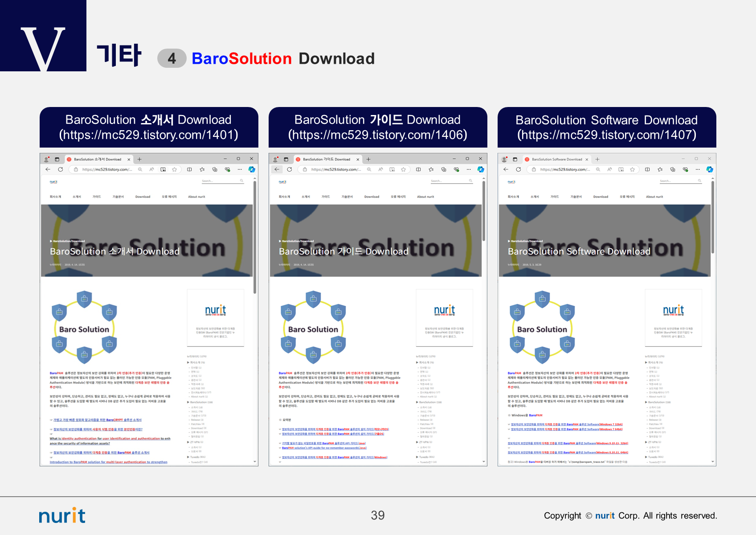
Task: Click nurit logo in 가이드 Download page header
Action: point(282,182)
